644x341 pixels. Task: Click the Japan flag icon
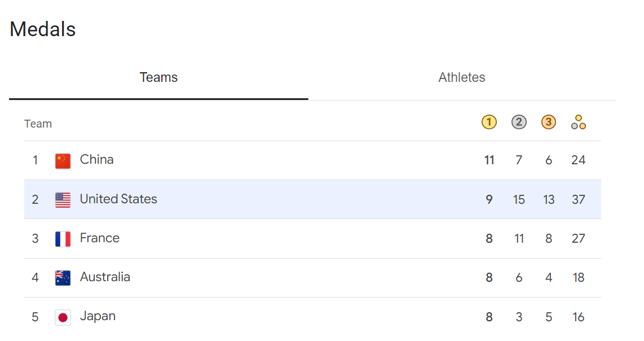[x=63, y=317]
